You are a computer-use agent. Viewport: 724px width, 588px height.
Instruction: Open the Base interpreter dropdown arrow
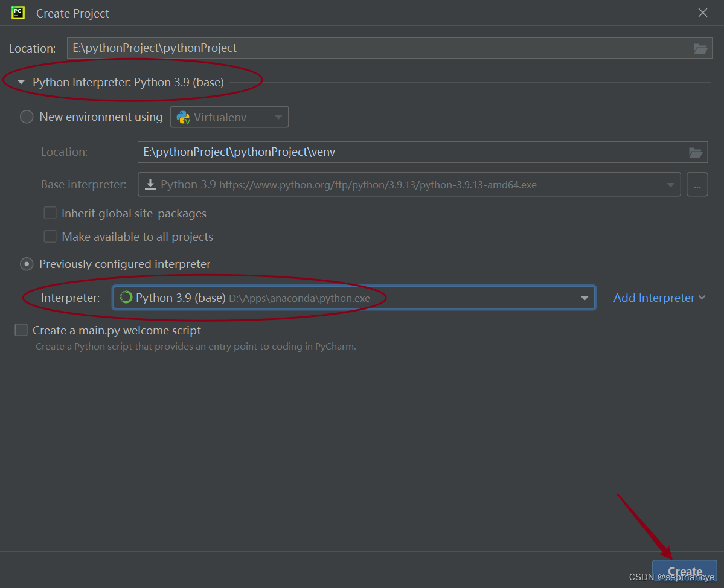click(x=670, y=185)
